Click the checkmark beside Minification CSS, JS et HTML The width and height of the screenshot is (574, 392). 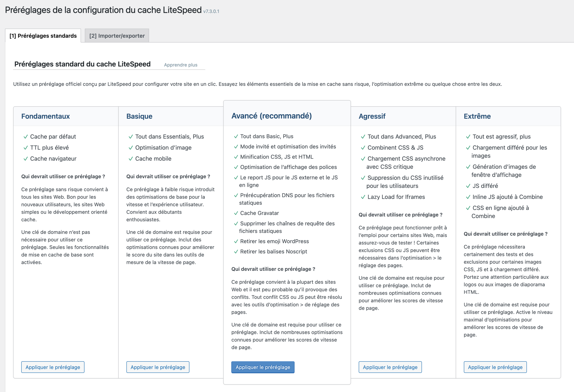pyautogui.click(x=236, y=157)
